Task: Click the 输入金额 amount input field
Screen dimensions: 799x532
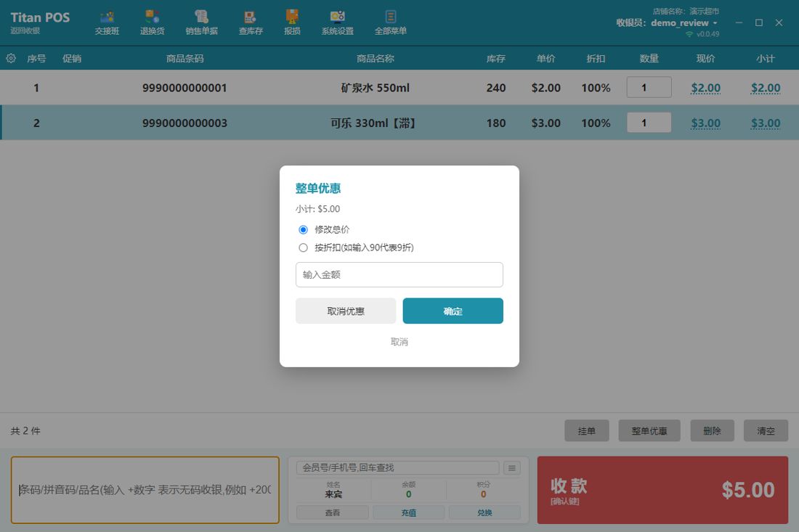Action: point(399,275)
